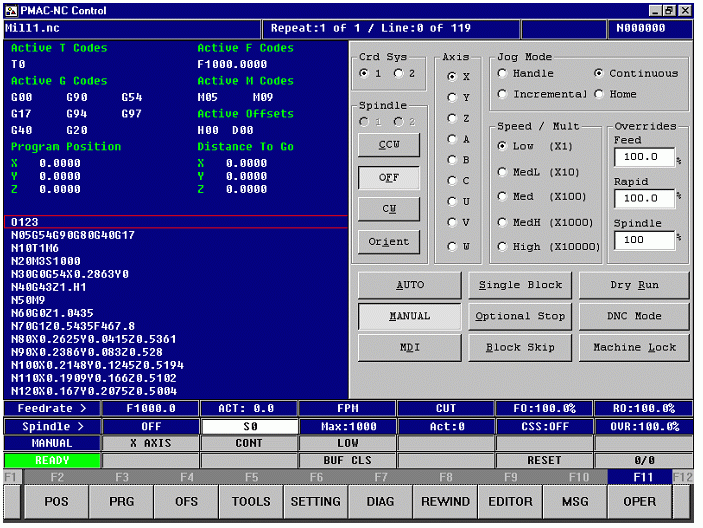Click the Rapid override field showing 100.0
The image size is (703, 528).
pos(644,198)
